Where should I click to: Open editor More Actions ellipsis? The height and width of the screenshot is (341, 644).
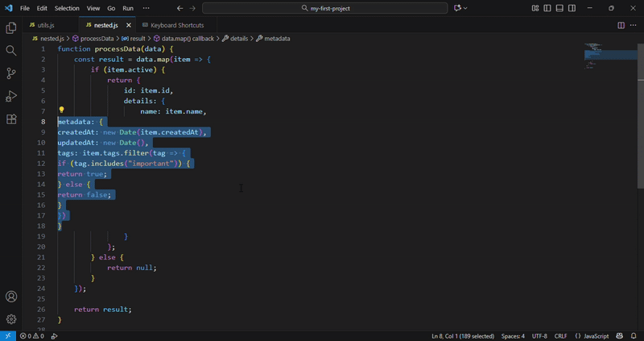[634, 26]
